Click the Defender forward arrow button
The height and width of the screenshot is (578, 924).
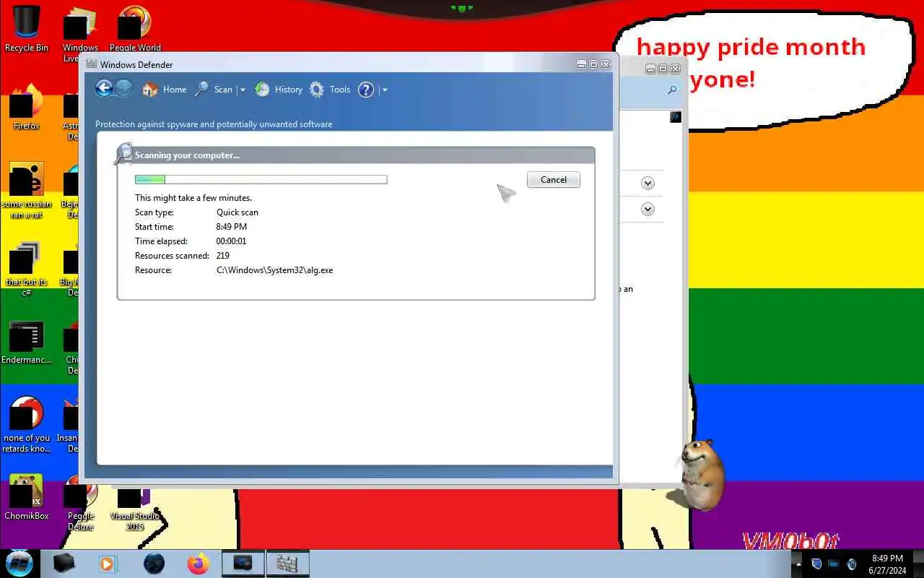click(124, 89)
